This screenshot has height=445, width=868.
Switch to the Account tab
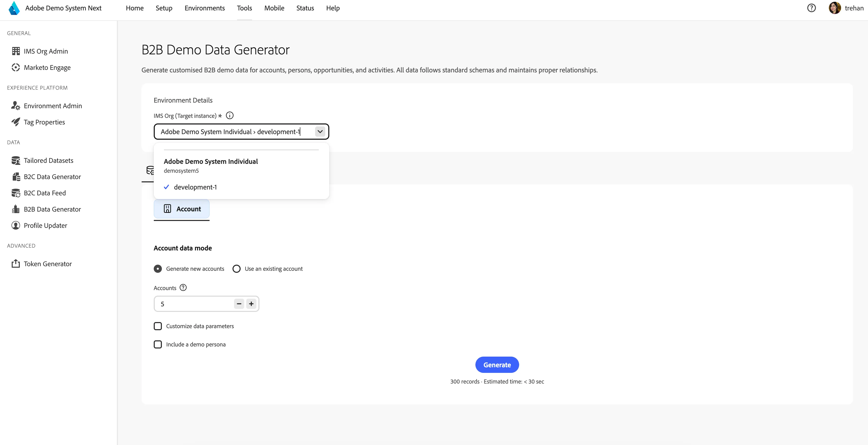pyautogui.click(x=182, y=209)
